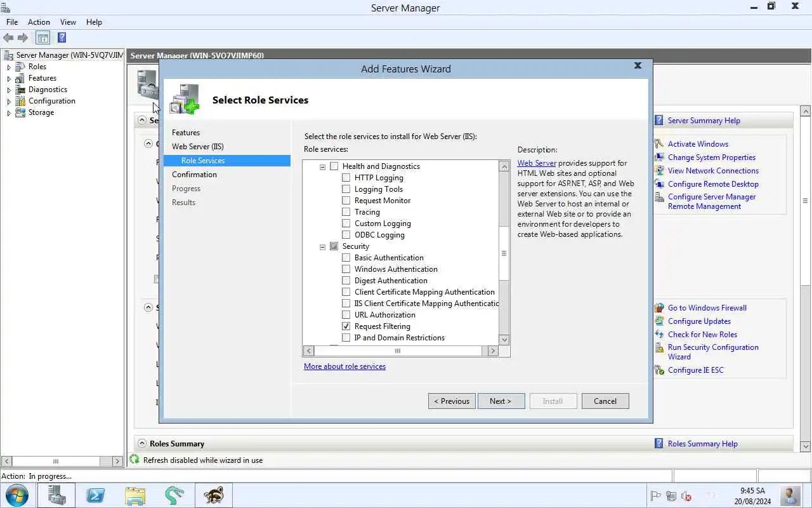This screenshot has height=508, width=812.
Task: Click the role services horizontal scrollbar thumb
Action: tap(398, 351)
